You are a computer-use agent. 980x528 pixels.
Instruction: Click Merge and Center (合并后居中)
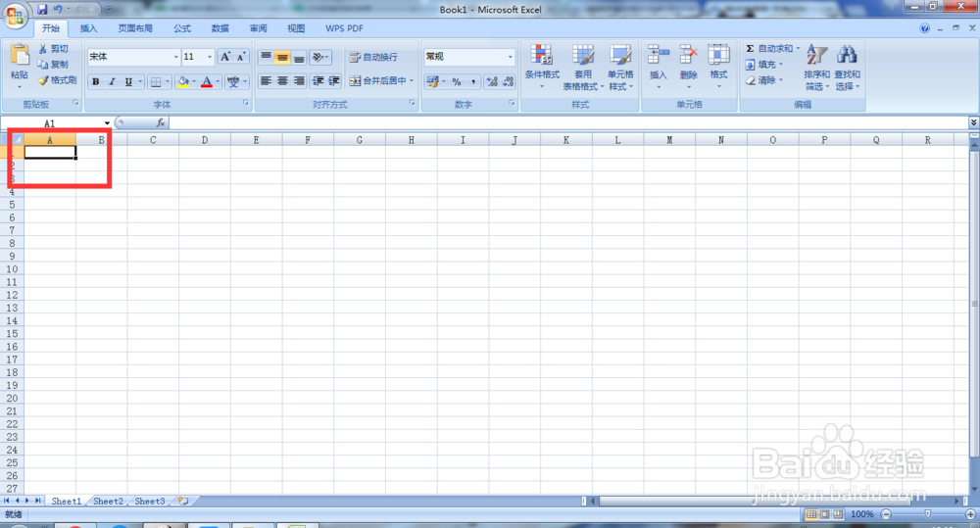tap(378, 80)
